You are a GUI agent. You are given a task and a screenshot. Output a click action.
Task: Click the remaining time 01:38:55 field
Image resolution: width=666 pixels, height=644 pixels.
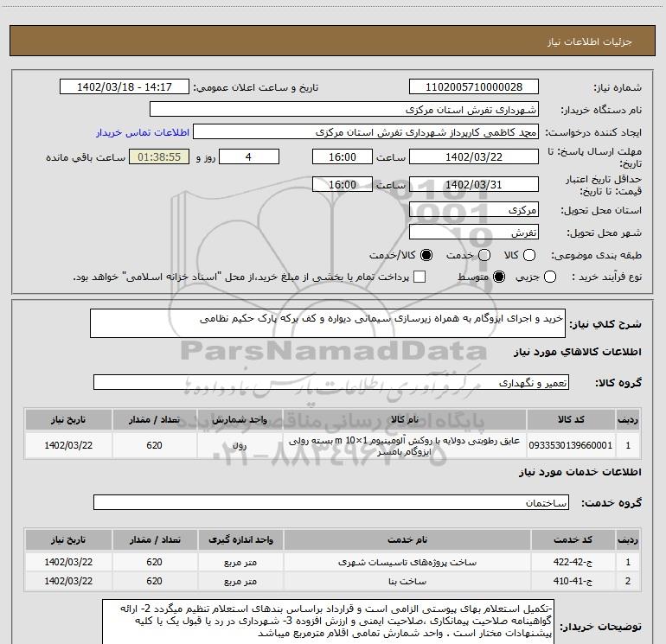[159, 156]
